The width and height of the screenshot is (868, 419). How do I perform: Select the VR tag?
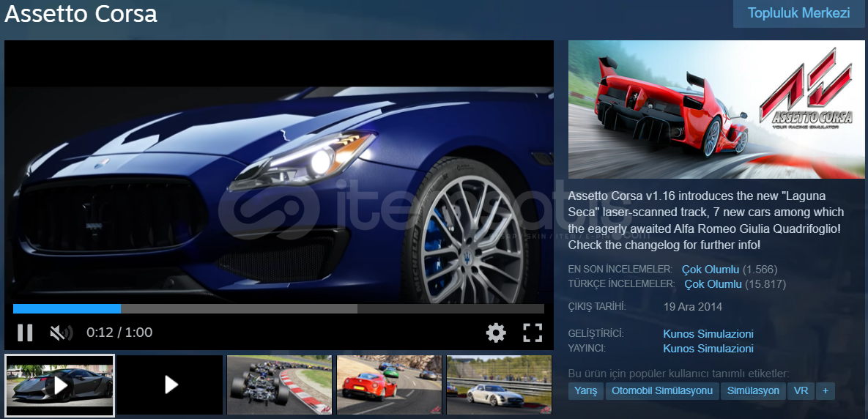pos(801,390)
